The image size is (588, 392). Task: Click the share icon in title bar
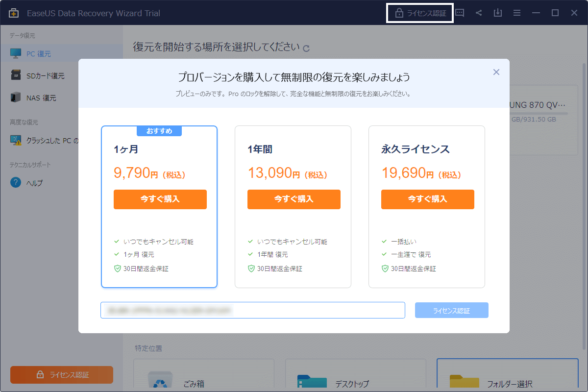pyautogui.click(x=479, y=13)
